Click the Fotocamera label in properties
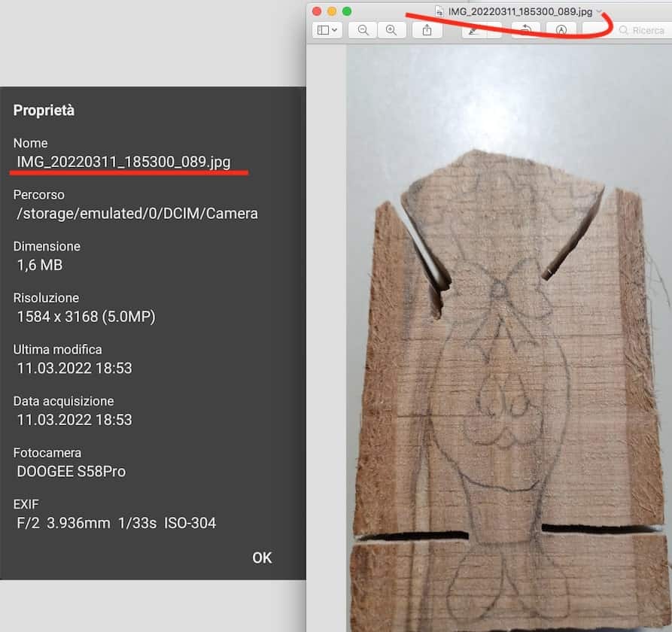The height and width of the screenshot is (632, 672). coord(47,453)
